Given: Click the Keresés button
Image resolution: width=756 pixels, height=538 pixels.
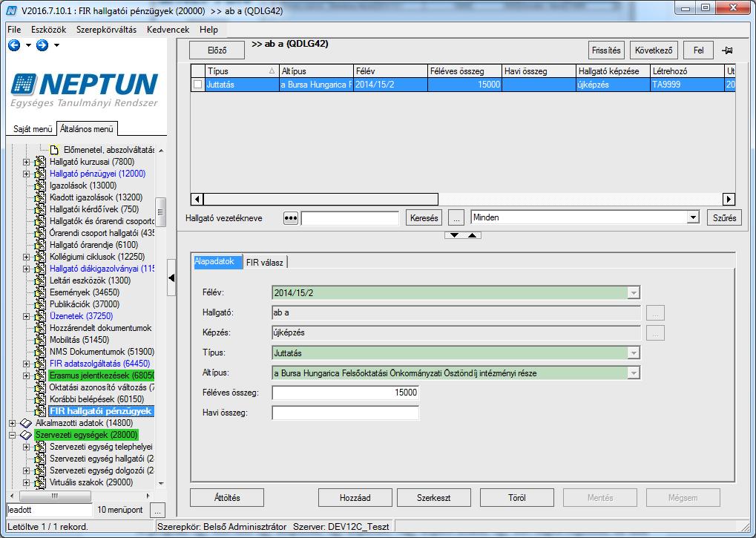Looking at the screenshot, I should 424,218.
